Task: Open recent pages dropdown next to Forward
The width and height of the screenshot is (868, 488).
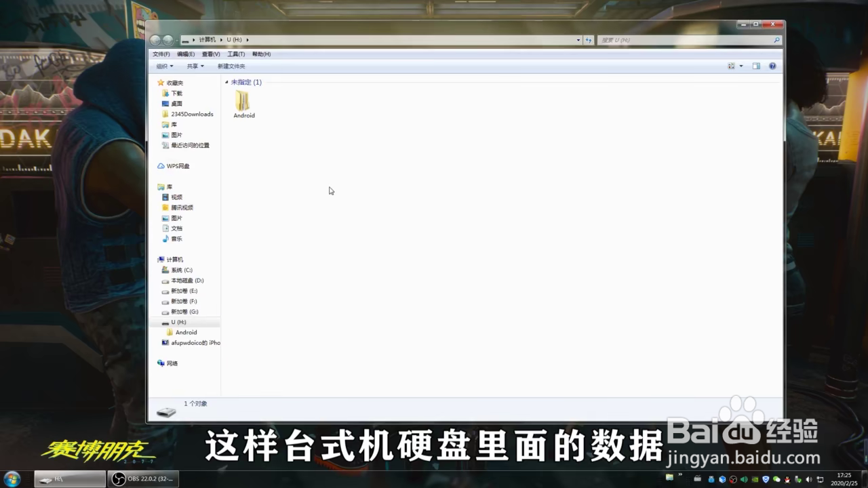Action: coord(177,40)
